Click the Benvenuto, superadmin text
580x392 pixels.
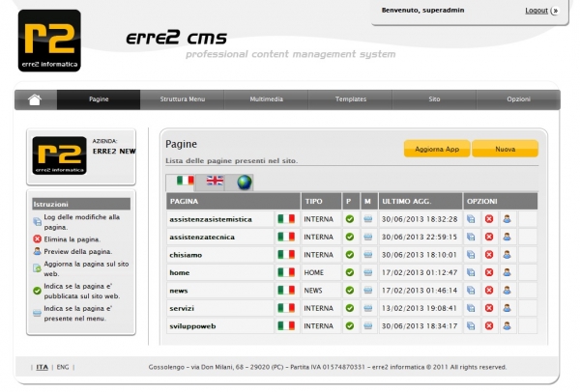(x=422, y=11)
